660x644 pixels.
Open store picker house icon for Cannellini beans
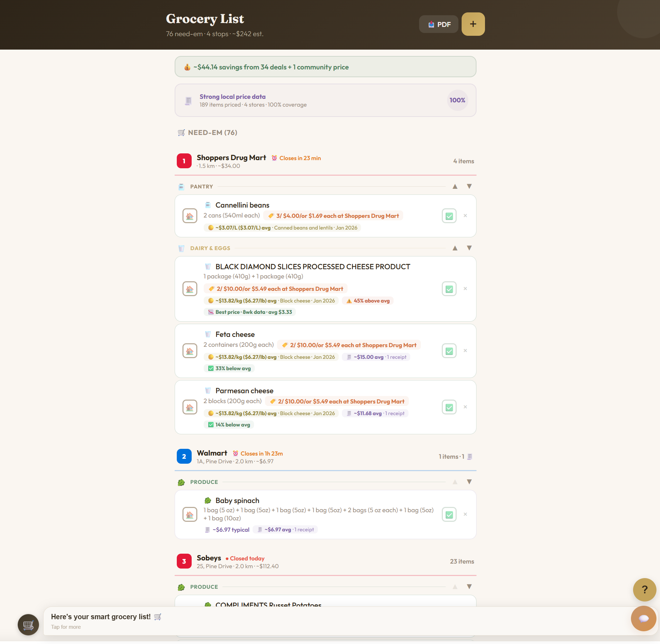190,215
